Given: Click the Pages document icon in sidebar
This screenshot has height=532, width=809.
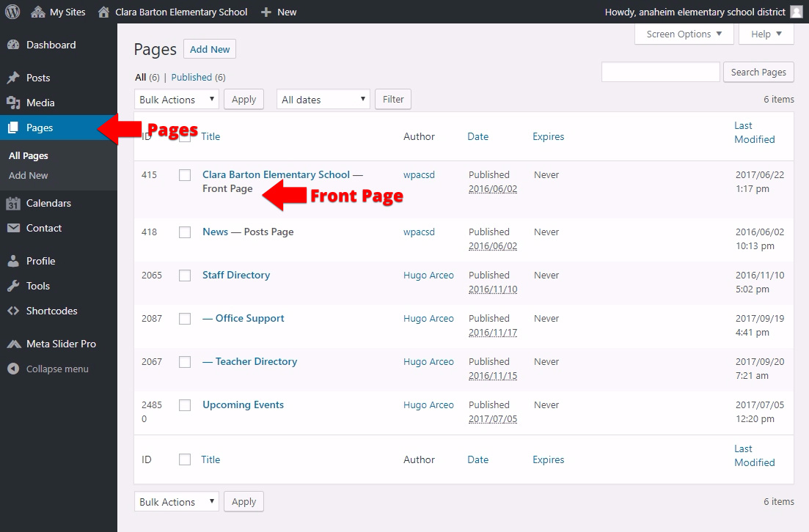Looking at the screenshot, I should point(13,128).
